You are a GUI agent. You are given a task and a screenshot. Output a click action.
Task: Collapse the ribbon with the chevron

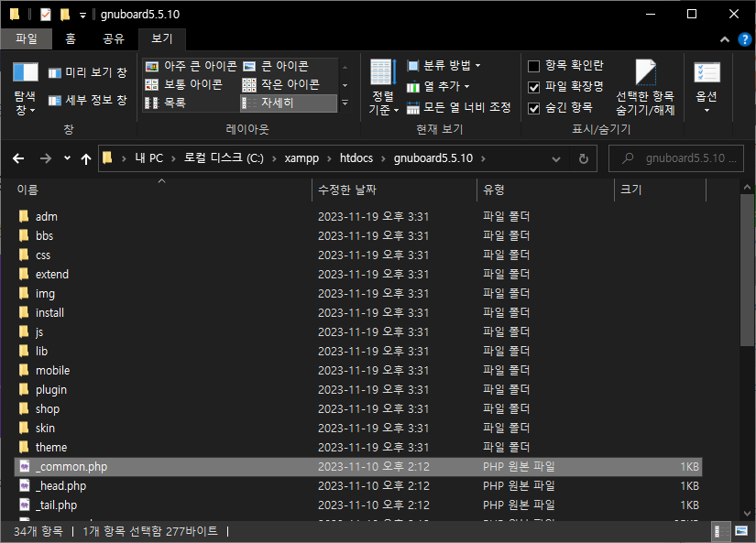click(x=725, y=40)
